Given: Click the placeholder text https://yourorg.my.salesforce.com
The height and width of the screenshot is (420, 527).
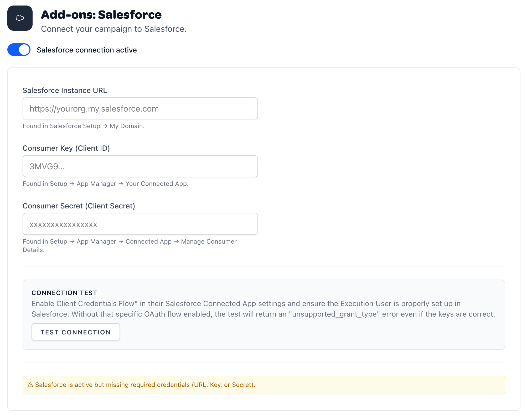Looking at the screenshot, I should coord(94,108).
